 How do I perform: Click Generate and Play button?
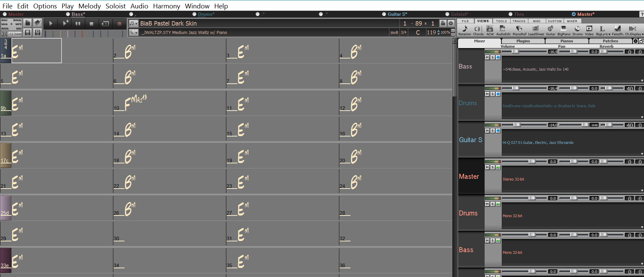(x=64, y=24)
